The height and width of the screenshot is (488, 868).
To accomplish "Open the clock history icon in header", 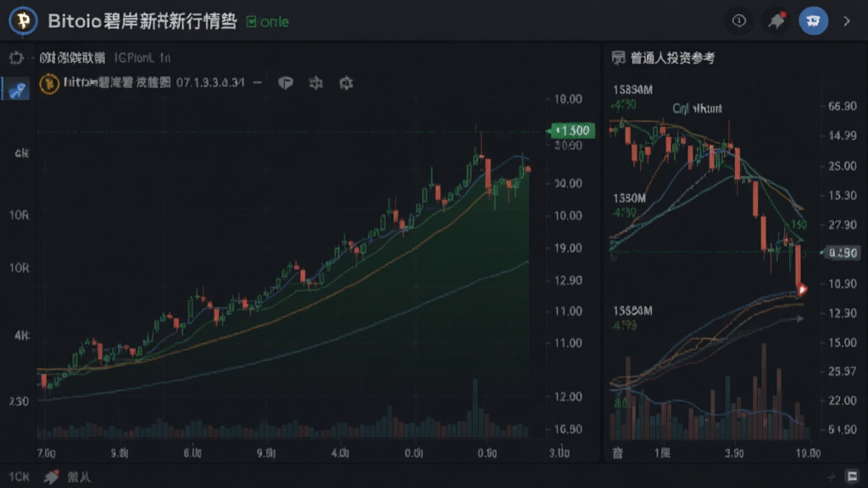I will pyautogui.click(x=739, y=21).
